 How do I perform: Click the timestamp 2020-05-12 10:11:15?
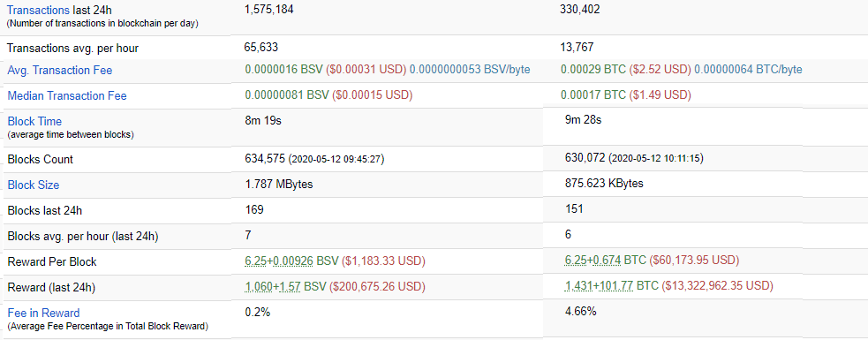[656, 159]
